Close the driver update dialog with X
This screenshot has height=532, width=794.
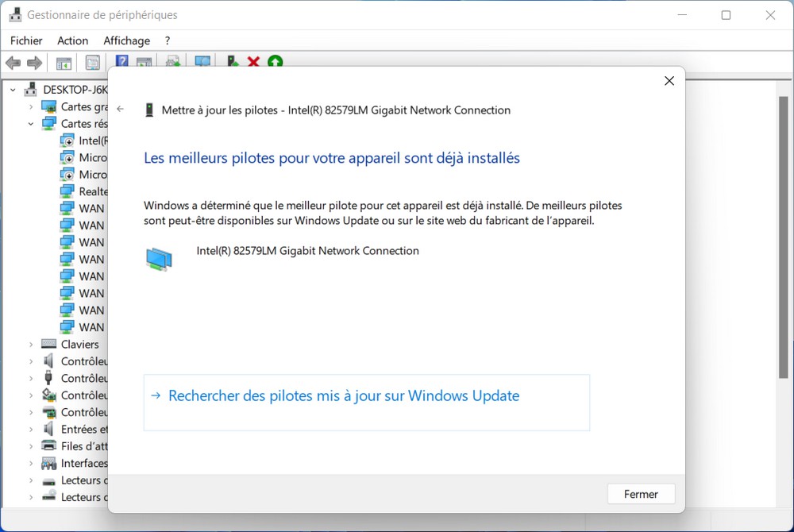pyautogui.click(x=669, y=81)
